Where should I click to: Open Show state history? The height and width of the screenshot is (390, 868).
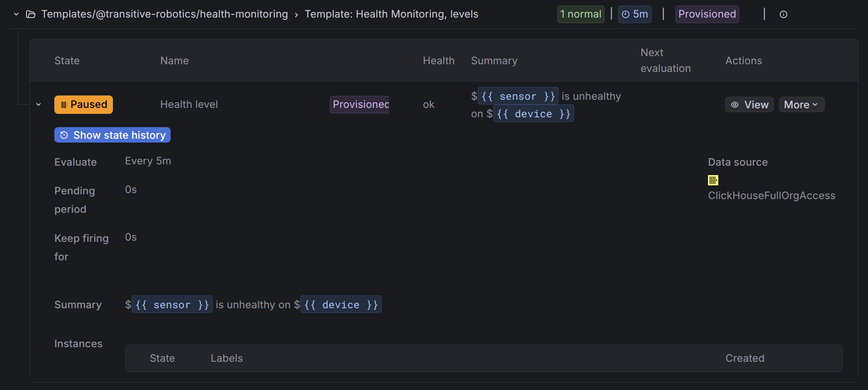[112, 135]
